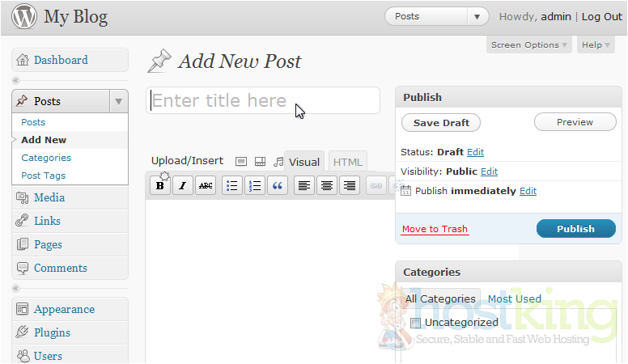Click the add image upload icon
This screenshot has height=364, width=628.
[241, 161]
